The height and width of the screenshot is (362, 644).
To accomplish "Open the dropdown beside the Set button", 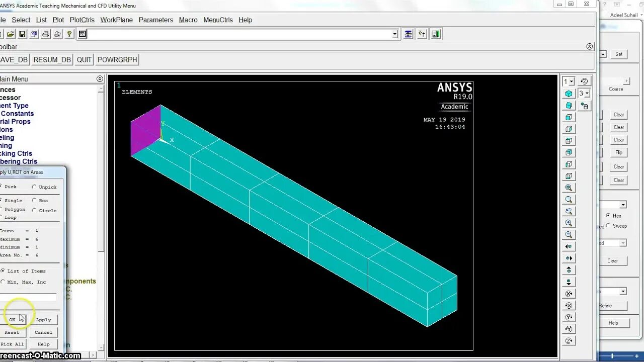I will 603,54.
